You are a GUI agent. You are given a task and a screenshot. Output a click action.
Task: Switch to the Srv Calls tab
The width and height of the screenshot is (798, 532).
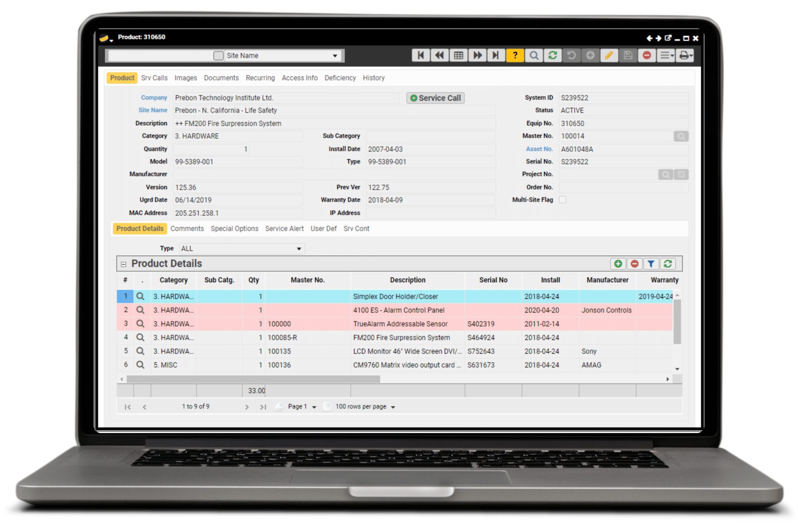(x=154, y=78)
